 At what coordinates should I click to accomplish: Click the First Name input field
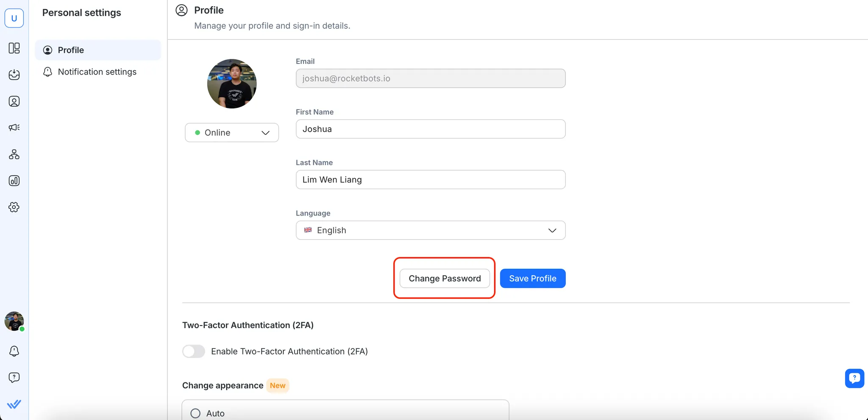coord(430,129)
